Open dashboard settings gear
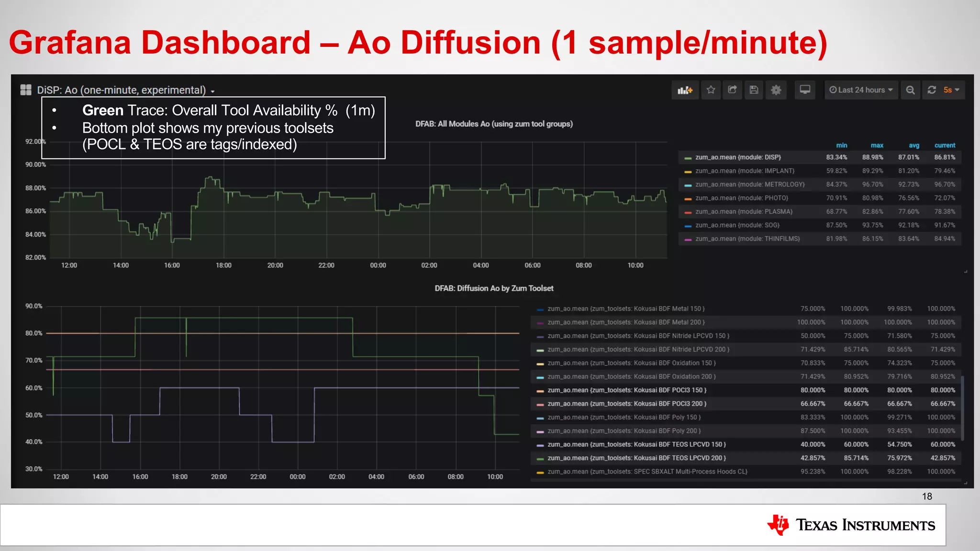 coord(776,90)
